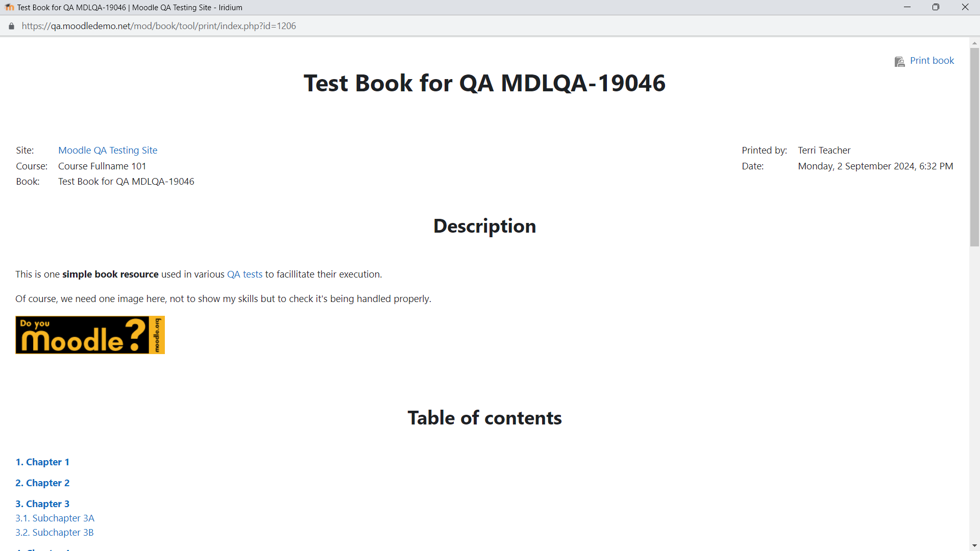Click the scrollbar down arrow
The height and width of the screenshot is (551, 980).
point(974,546)
